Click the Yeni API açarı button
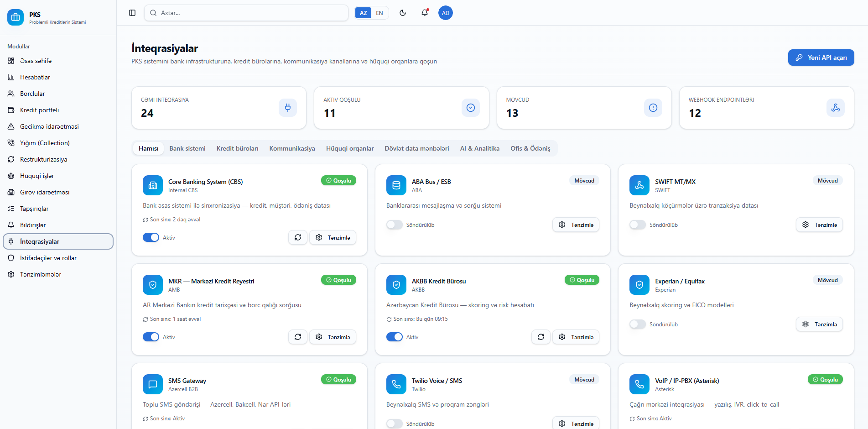 click(x=821, y=58)
